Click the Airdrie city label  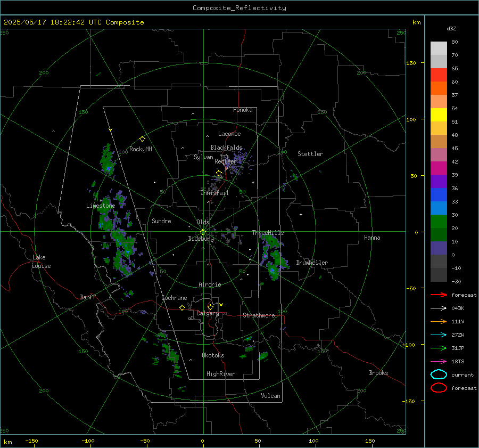click(x=210, y=284)
